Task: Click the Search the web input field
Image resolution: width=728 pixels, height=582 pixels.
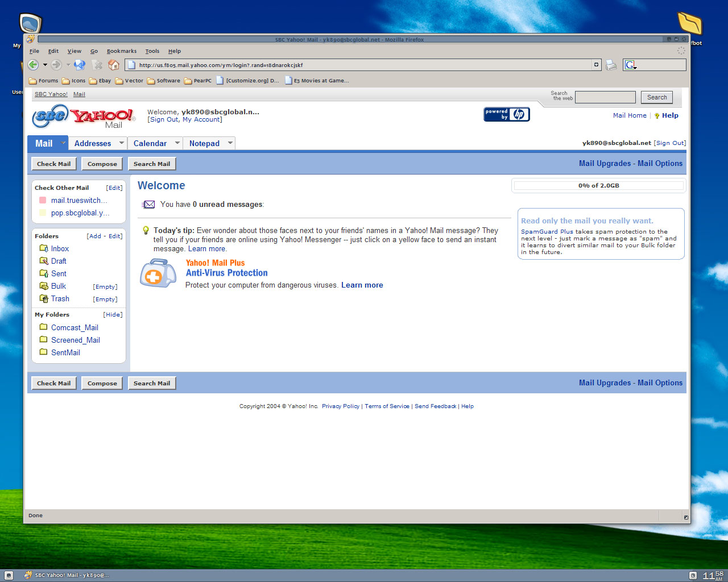Action: pos(605,97)
